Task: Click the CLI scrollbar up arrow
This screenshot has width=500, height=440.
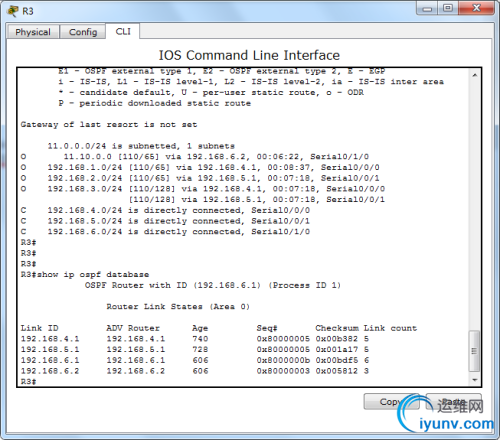Action: click(x=474, y=75)
